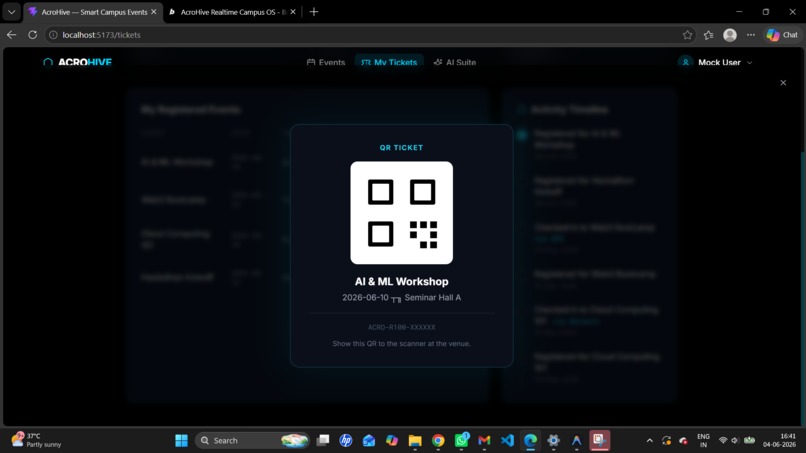
Task: Close the AcroHive Realtime Campus OS tab
Action: pos(293,12)
